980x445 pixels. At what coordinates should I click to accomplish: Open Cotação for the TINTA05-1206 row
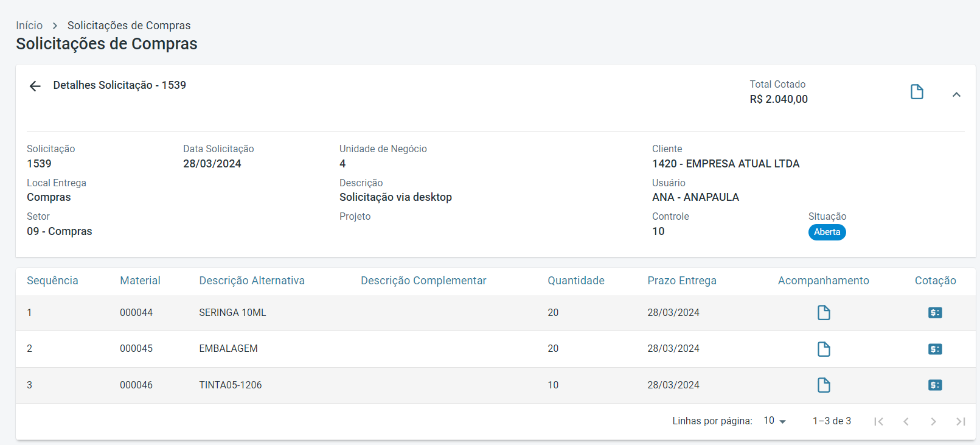pos(935,385)
